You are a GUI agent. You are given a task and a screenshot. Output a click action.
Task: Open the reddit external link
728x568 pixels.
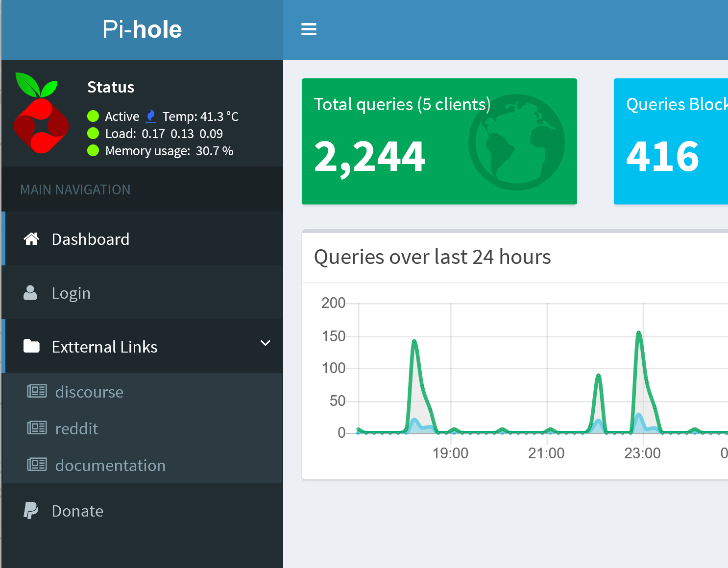76,428
